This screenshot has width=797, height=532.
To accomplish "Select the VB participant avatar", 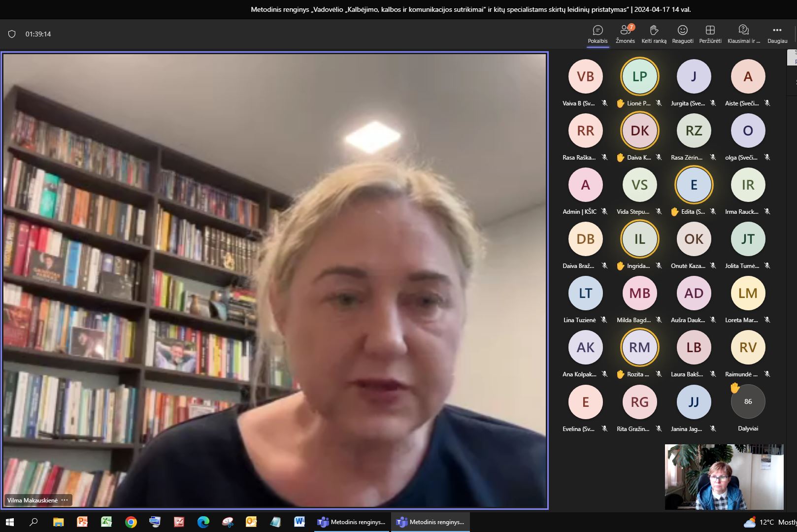I will pos(585,76).
